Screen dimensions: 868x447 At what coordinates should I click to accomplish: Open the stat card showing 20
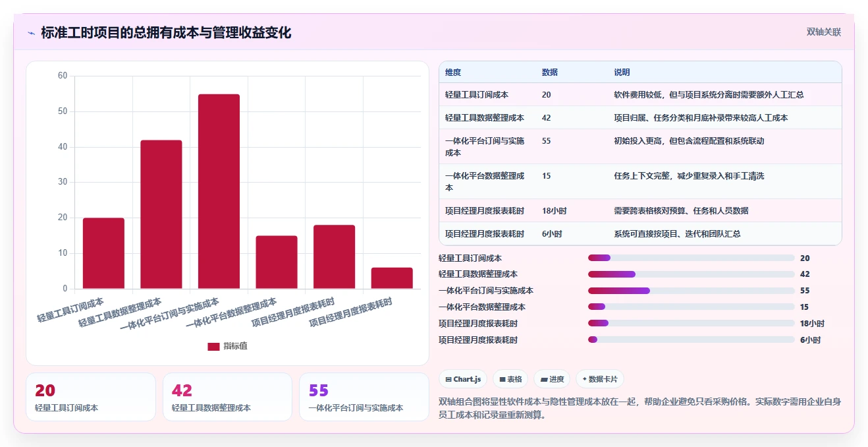coord(91,397)
